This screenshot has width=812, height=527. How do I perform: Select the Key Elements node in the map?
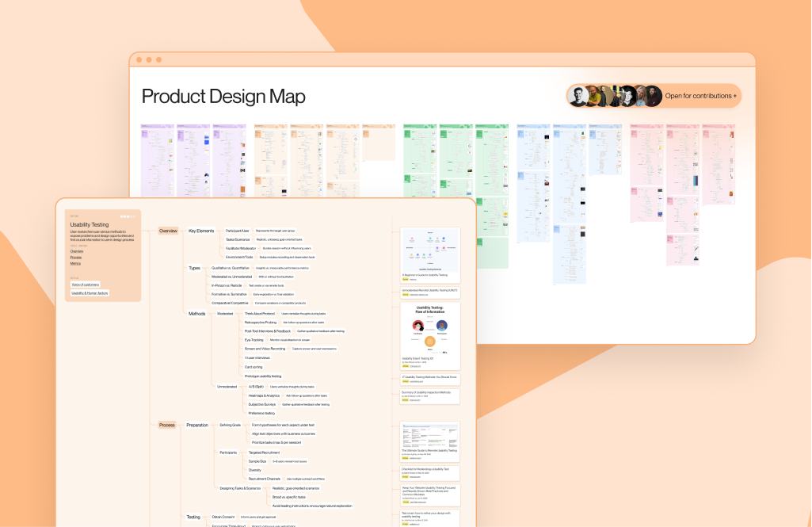201,231
